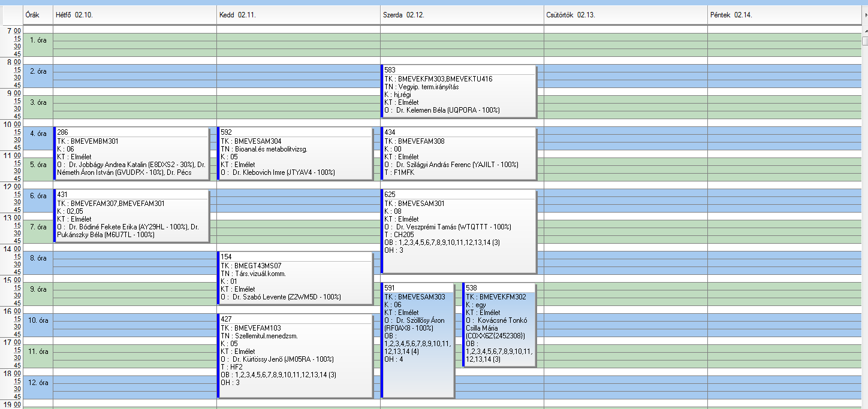Select course block 625 BMEVESAM301
This screenshot has height=409, width=868.
point(459,231)
